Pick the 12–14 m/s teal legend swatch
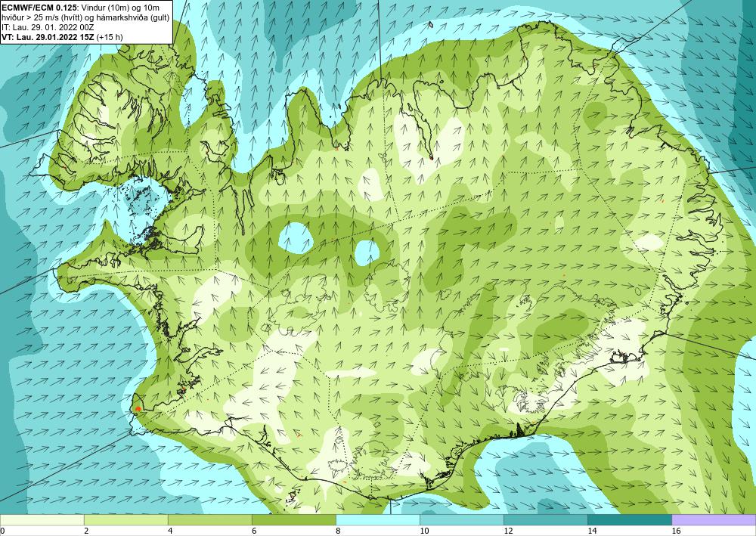This screenshot has height=536, width=756. (x=546, y=519)
